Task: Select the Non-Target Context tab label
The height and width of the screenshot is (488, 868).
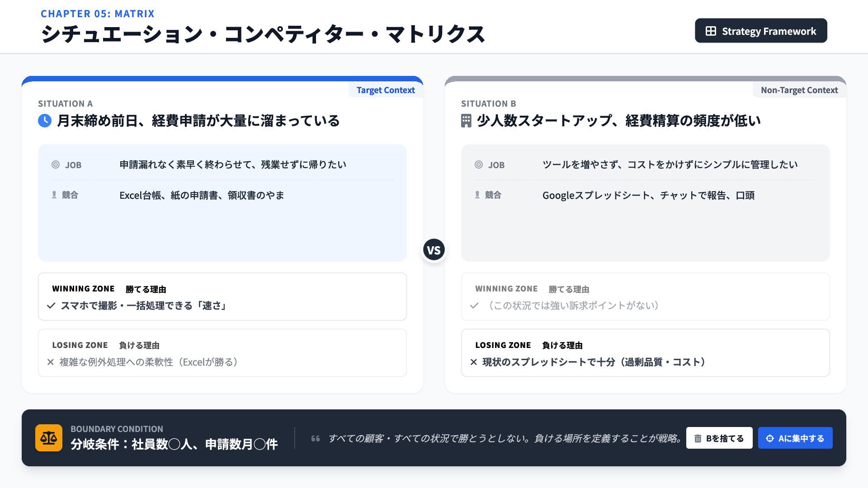Action: [799, 90]
